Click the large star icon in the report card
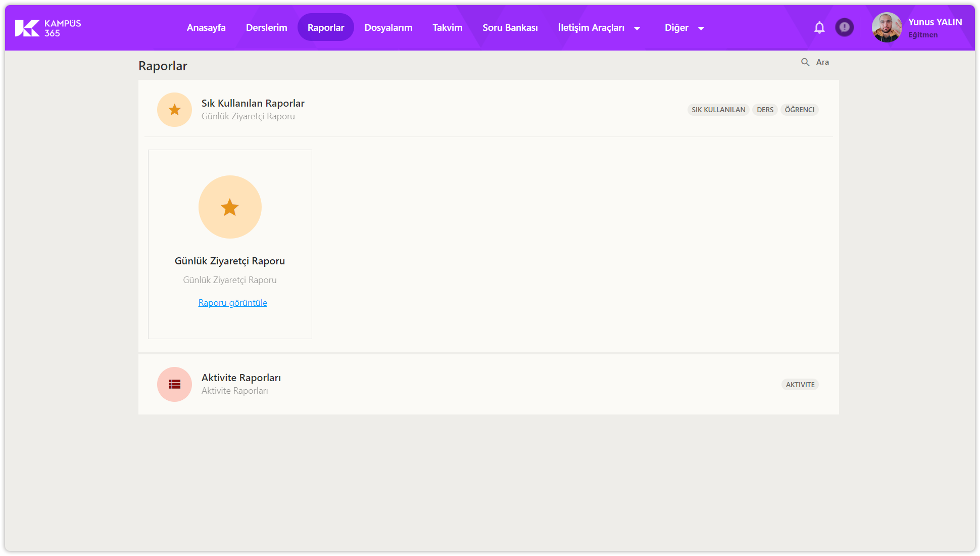Image resolution: width=980 pixels, height=556 pixels. pos(230,207)
